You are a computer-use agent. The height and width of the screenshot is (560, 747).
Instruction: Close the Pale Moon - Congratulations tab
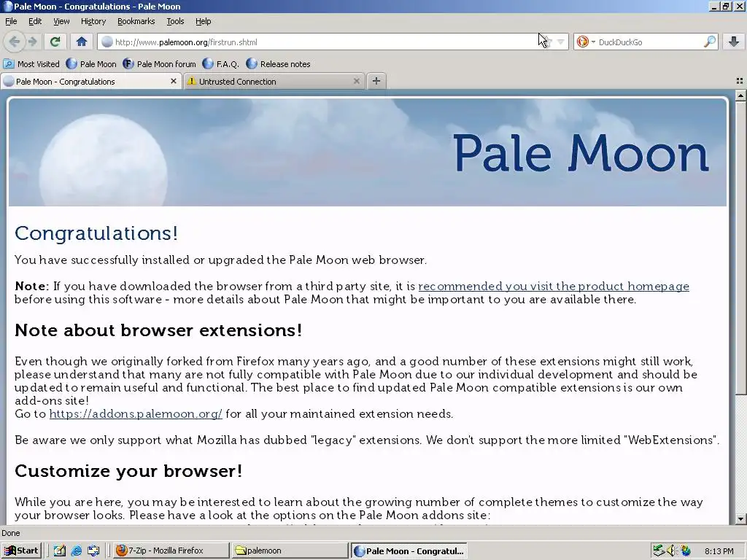[x=174, y=82]
